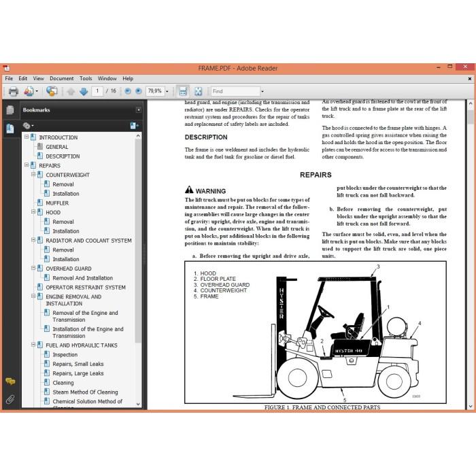Click the Find search box
Image resolution: width=476 pixels, height=476 pixels.
click(x=235, y=91)
